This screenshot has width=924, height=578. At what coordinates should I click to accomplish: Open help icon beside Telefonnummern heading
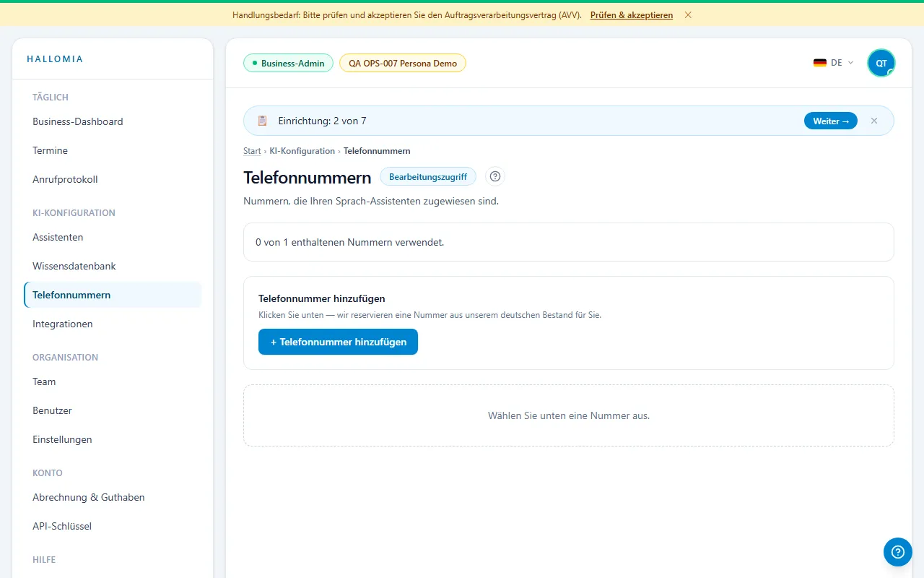point(495,176)
